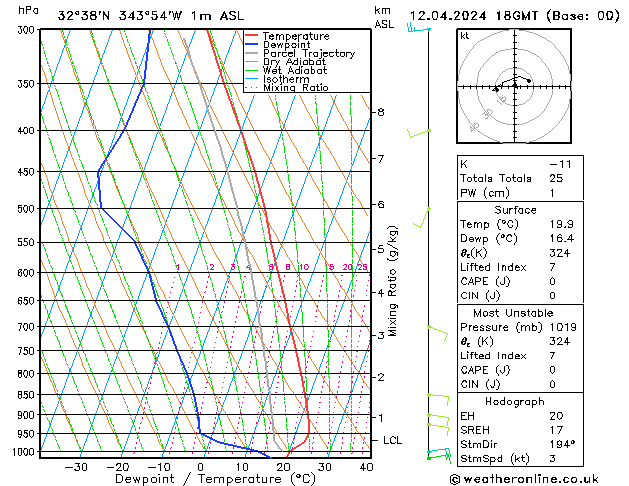Click the coordinates title 32°38'N 343°54'W

click(120, 16)
